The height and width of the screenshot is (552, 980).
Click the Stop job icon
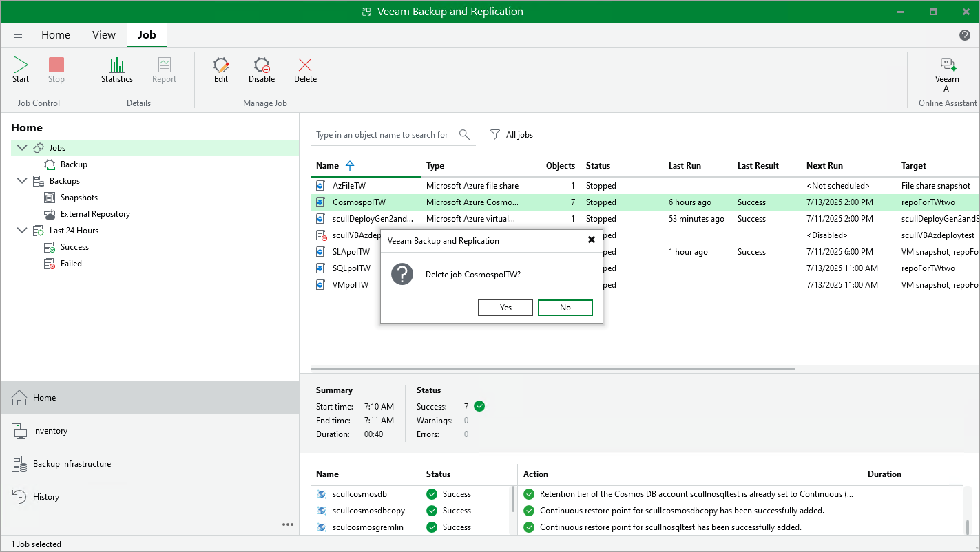tap(56, 65)
